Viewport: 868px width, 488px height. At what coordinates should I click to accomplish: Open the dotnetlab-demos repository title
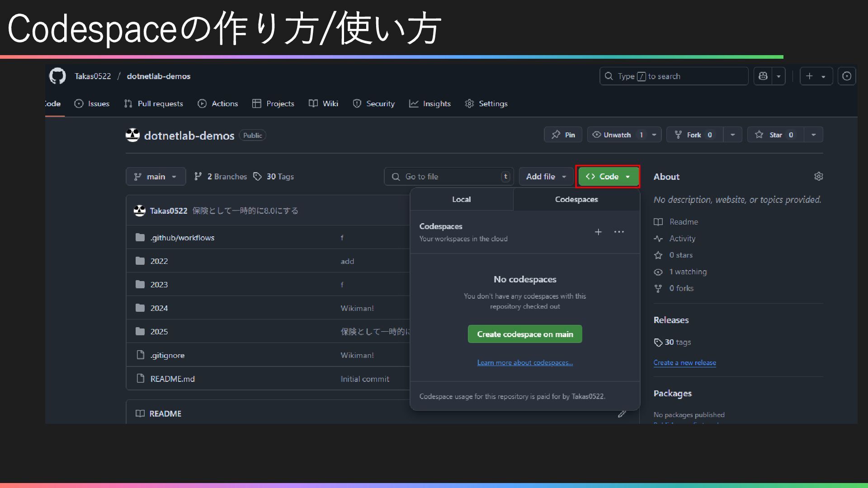pos(189,136)
